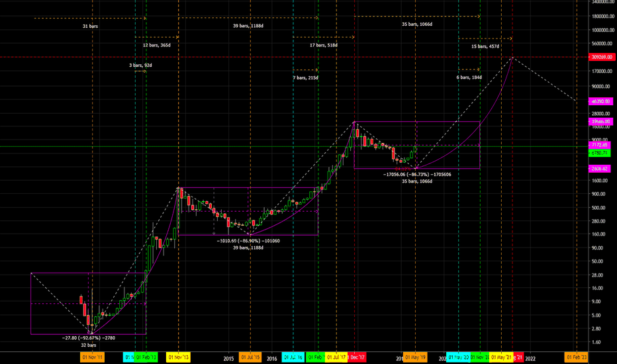Click the 50.00 price axis value
The image size is (617, 364).
point(598,261)
